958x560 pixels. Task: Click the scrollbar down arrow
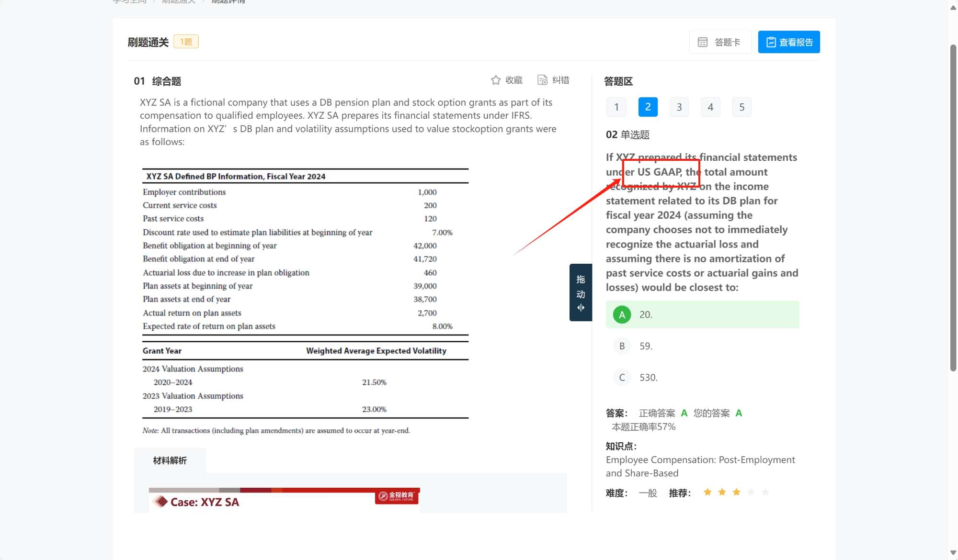pos(953,553)
